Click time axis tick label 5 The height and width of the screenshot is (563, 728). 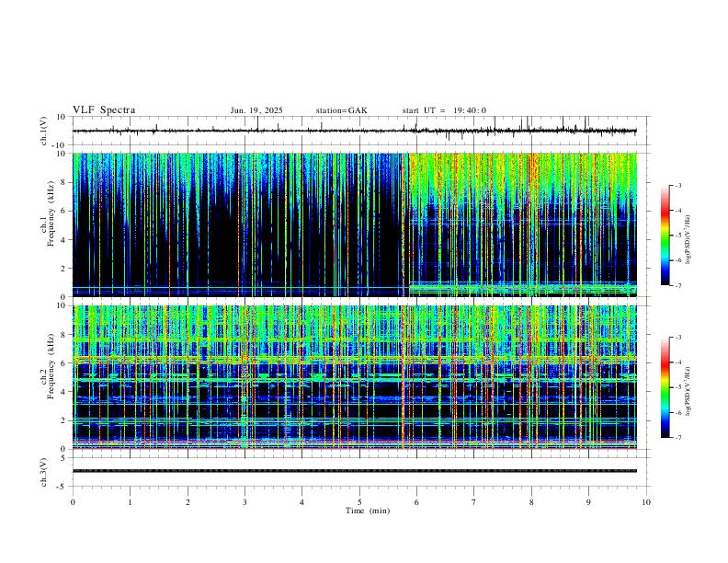[359, 502]
